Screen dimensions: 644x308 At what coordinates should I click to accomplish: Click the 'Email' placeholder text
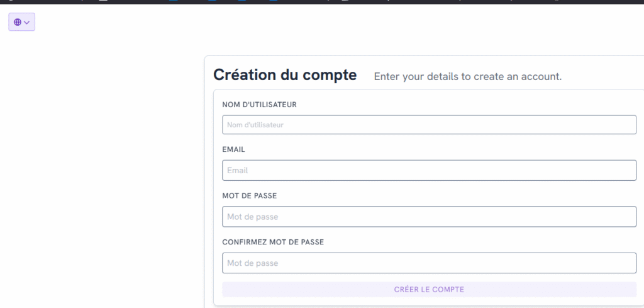pyautogui.click(x=238, y=171)
